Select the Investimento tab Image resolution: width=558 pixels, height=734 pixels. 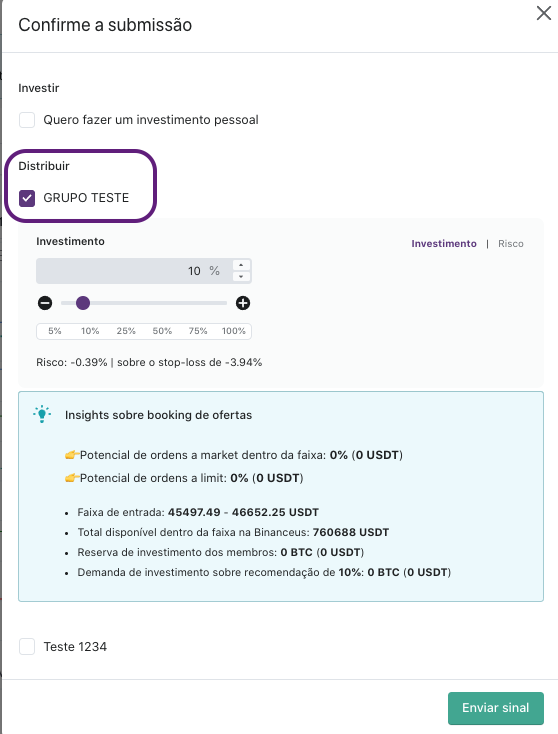tap(444, 243)
